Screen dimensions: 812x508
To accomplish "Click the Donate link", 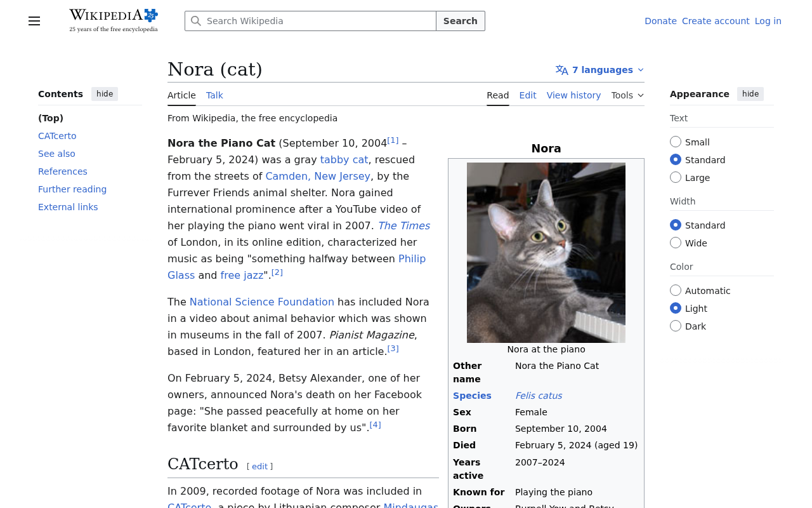I will click(x=660, y=21).
